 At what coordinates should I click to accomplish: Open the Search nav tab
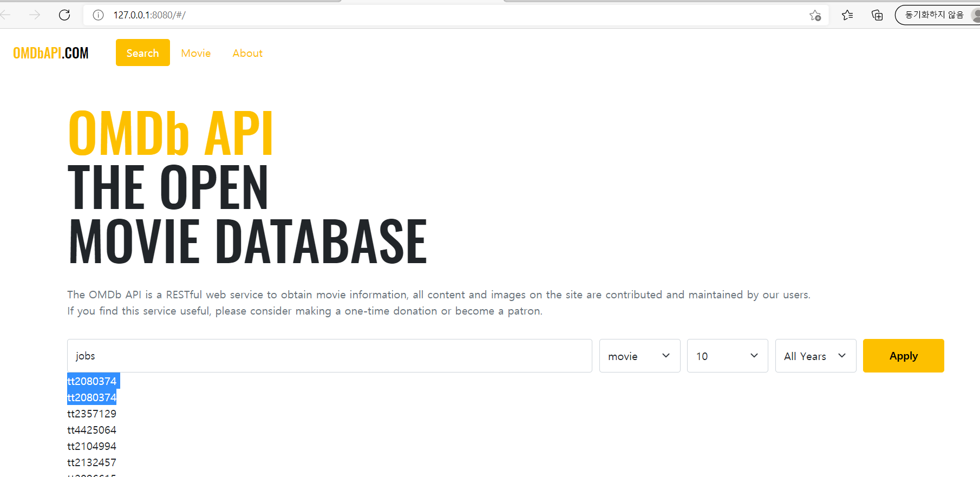(x=143, y=53)
